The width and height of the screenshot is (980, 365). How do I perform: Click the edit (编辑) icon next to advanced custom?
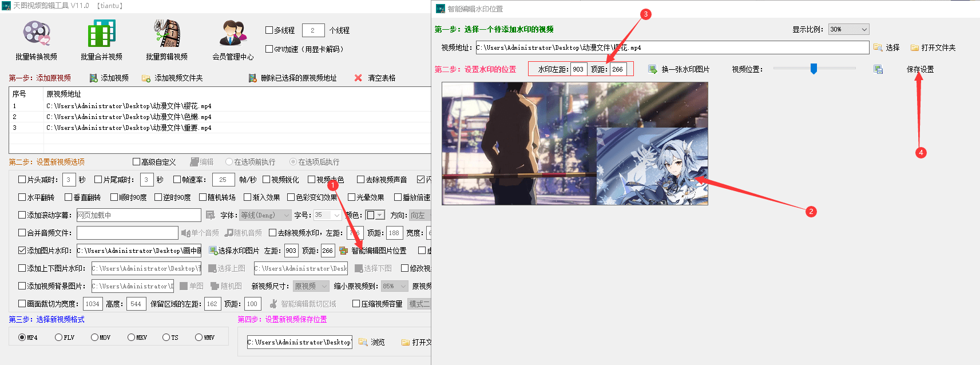(x=195, y=162)
